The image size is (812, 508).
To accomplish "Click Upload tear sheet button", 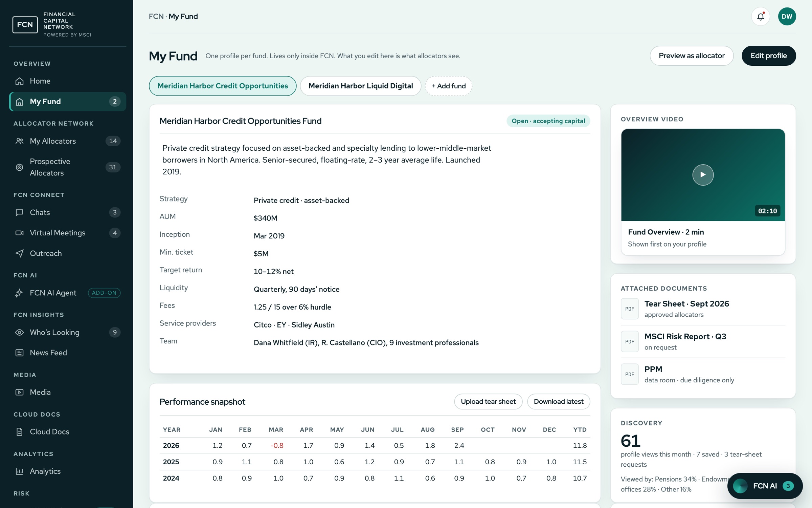I will tap(488, 402).
